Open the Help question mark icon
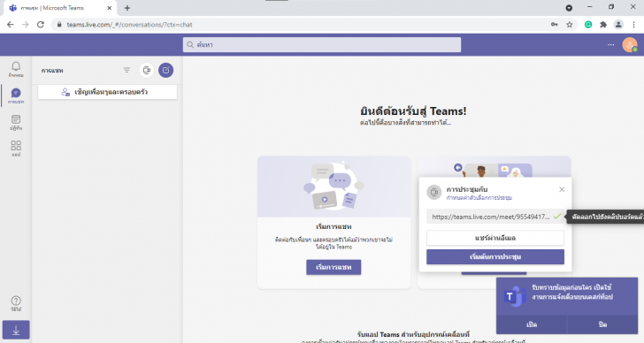 [16, 303]
